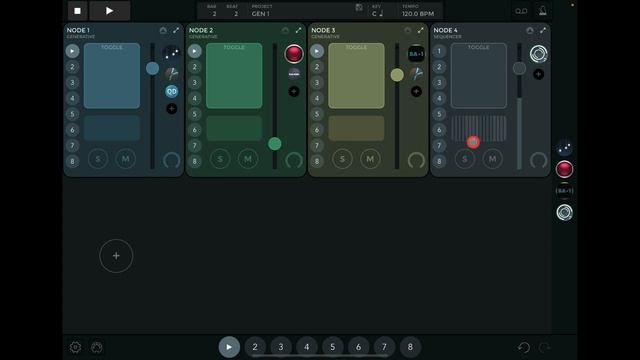
Task: Tap the Node 2 TOGGLE pad
Action: tap(234, 76)
